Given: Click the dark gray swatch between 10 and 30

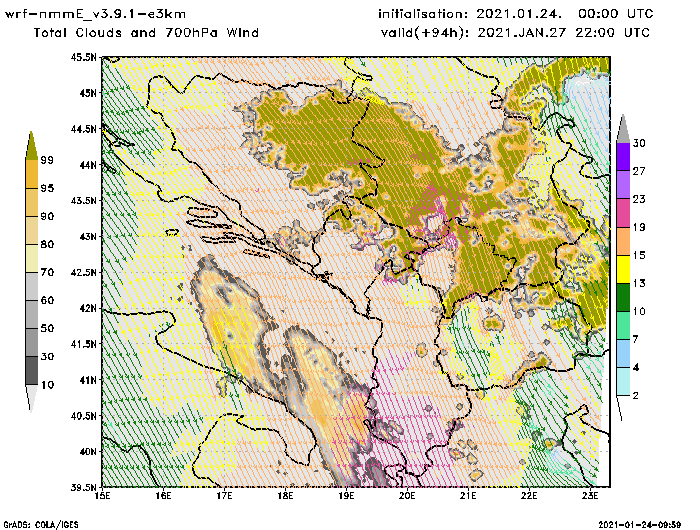Looking at the screenshot, I should 31,371.
